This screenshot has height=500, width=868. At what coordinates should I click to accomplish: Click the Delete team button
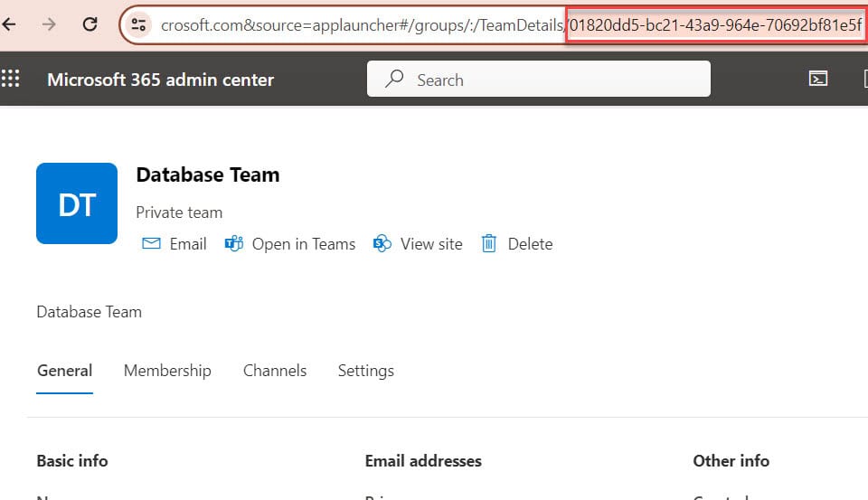pos(531,244)
